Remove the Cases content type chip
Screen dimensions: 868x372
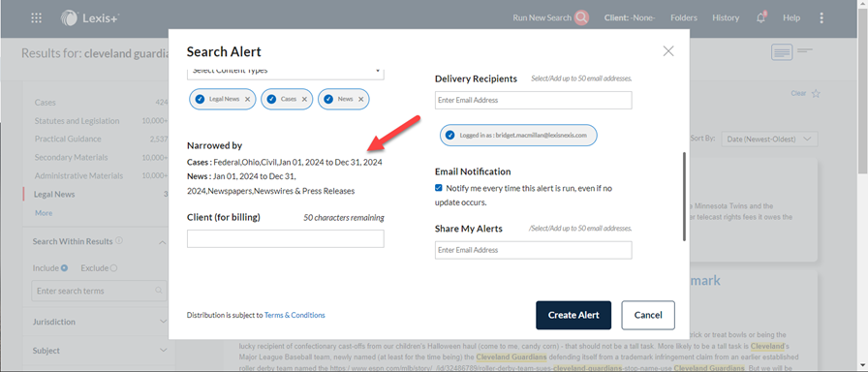pos(304,99)
